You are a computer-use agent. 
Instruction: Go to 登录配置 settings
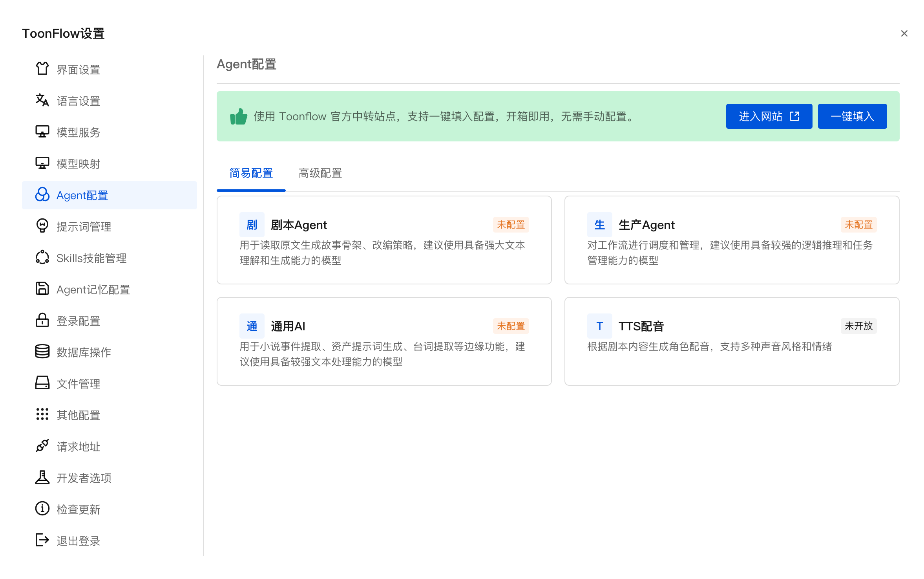[x=110, y=321]
